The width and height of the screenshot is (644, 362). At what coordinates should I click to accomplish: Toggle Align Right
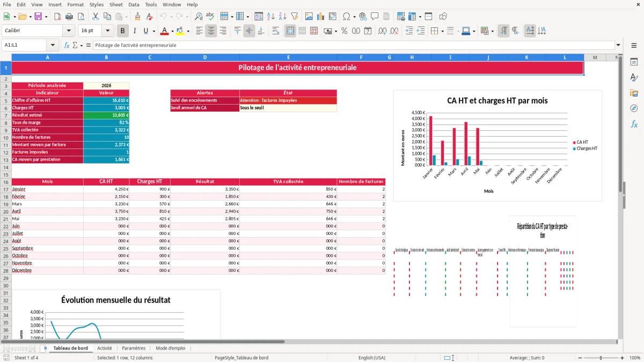click(x=223, y=31)
